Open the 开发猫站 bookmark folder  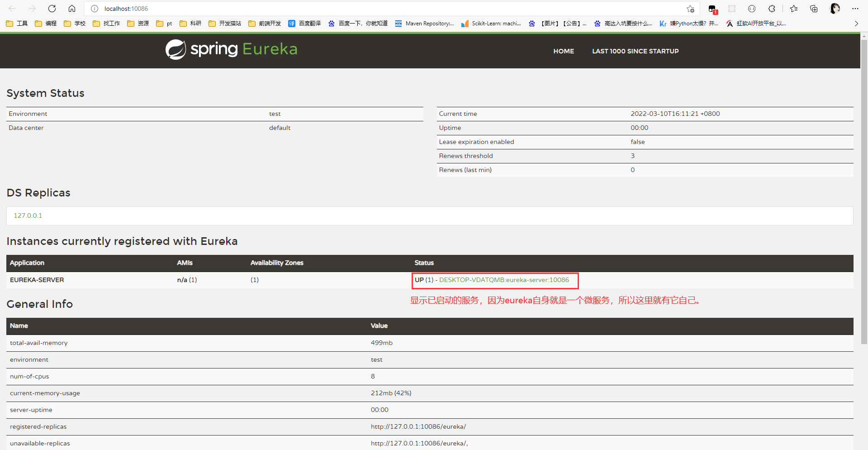pos(225,24)
